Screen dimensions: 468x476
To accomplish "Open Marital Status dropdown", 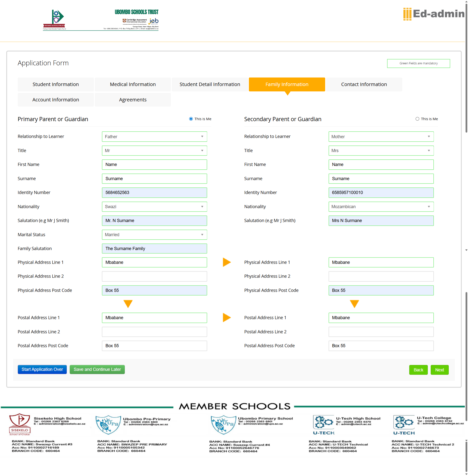I will [154, 235].
